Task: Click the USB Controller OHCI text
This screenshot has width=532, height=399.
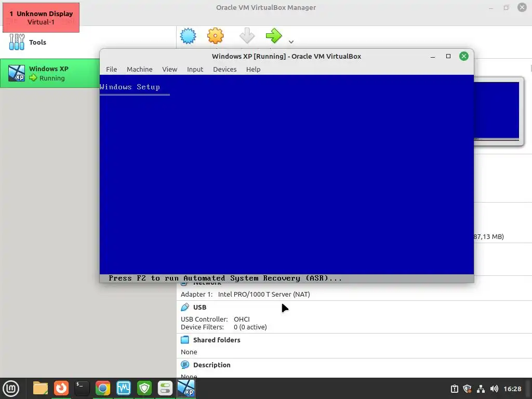Action: click(x=215, y=320)
